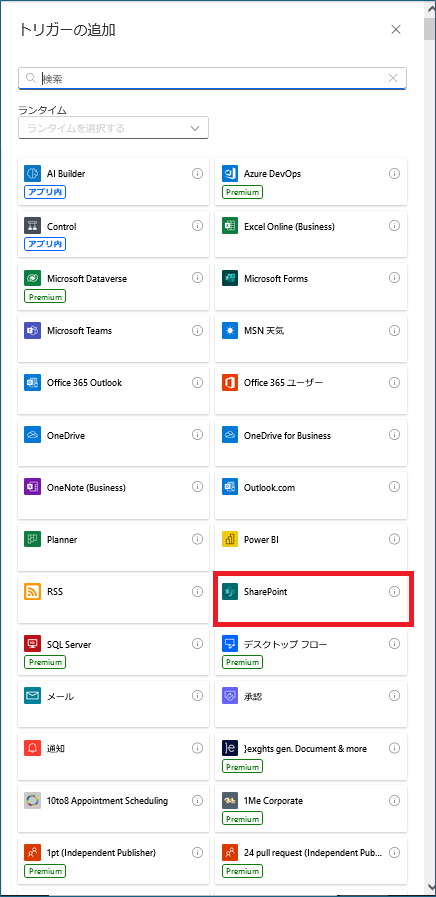The width and height of the screenshot is (436, 897).
Task: Show info for Azure DevOps
Action: point(394,173)
